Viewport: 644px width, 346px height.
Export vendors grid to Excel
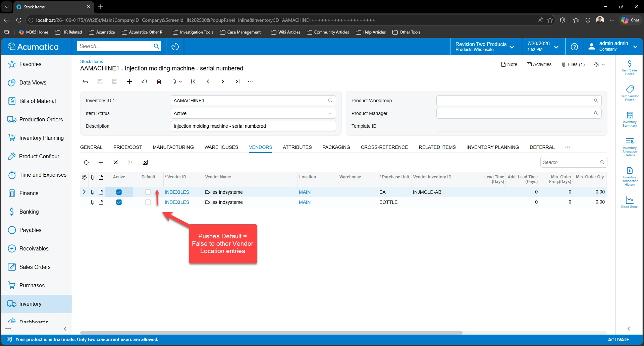[145, 162]
